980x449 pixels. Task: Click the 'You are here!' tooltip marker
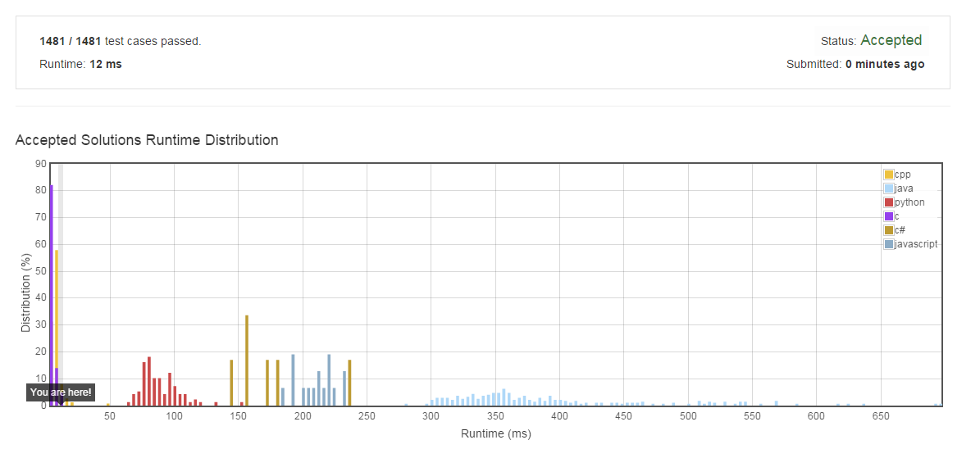pyautogui.click(x=61, y=392)
